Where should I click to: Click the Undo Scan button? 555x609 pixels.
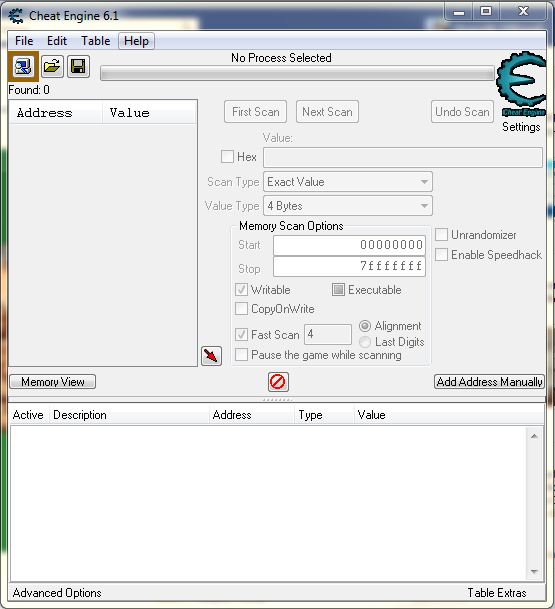[462, 112]
